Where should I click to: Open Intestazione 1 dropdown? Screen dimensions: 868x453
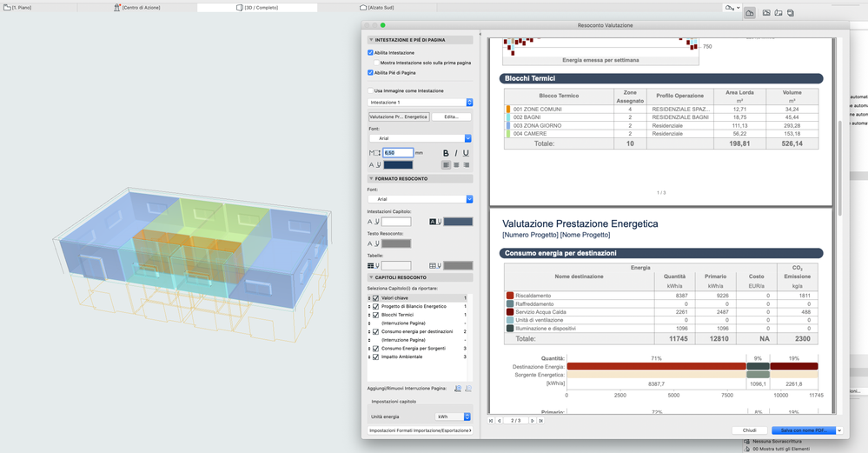(x=421, y=103)
